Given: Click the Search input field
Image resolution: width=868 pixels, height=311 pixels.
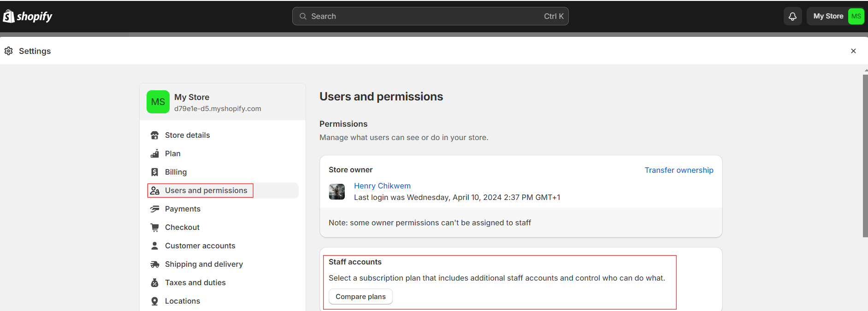Looking at the screenshot, I should click(430, 16).
